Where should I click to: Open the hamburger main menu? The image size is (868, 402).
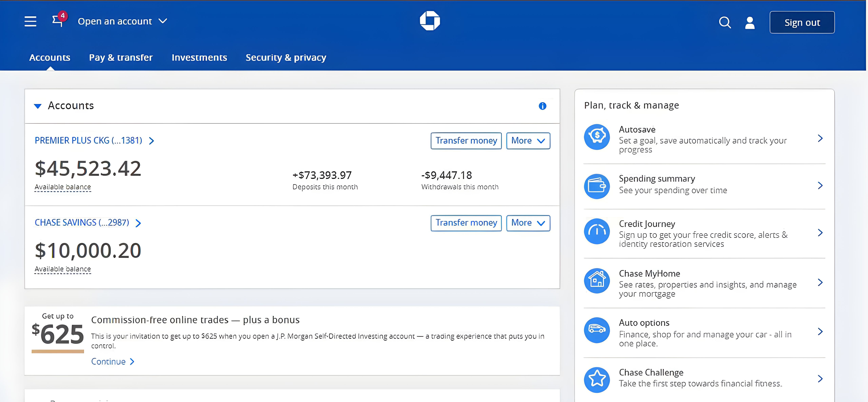[x=30, y=21]
